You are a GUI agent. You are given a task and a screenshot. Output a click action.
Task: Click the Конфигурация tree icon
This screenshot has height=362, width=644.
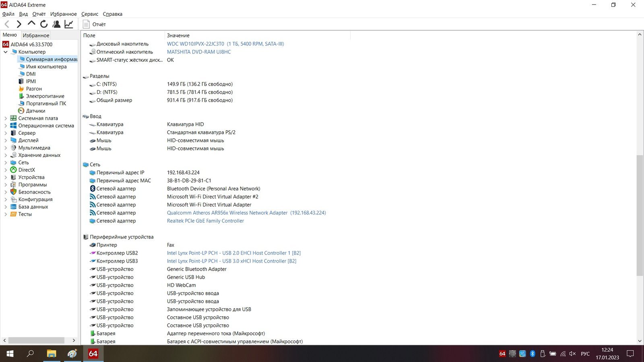[x=13, y=200]
